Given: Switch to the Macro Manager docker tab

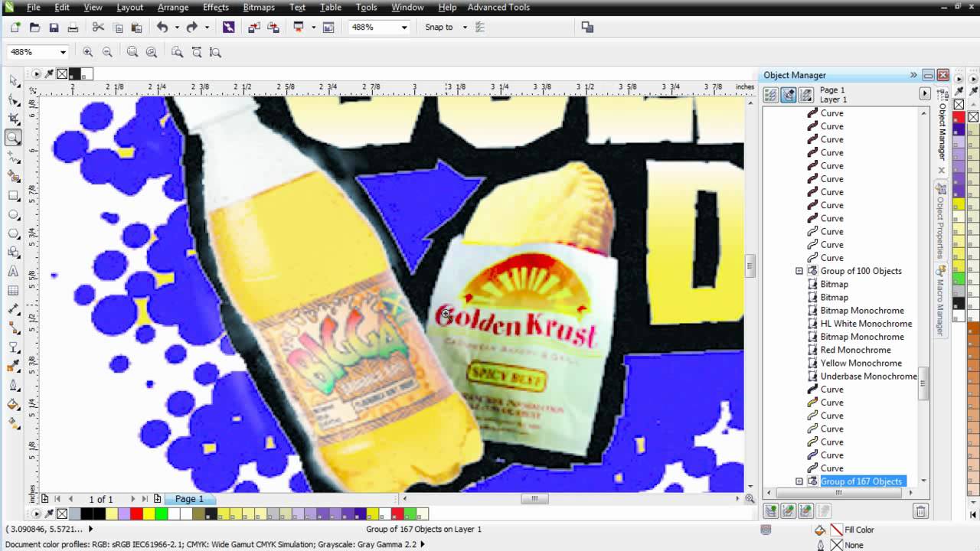Looking at the screenshot, I should click(941, 301).
